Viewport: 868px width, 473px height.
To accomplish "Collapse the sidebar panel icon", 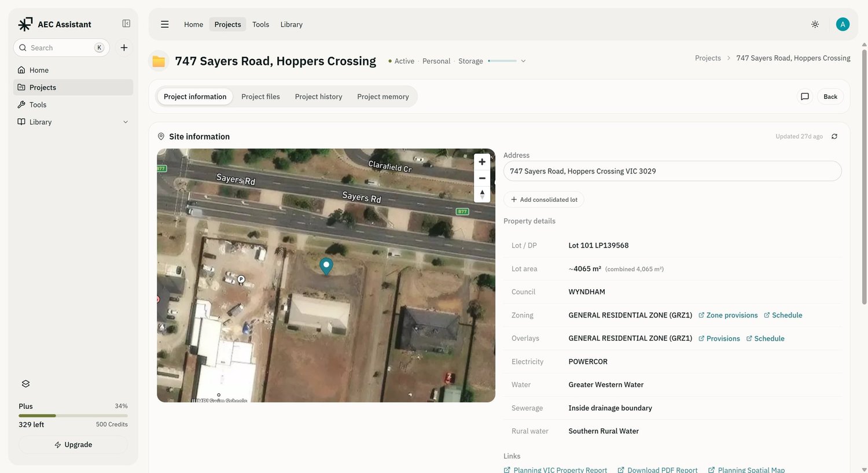I will coord(126,24).
